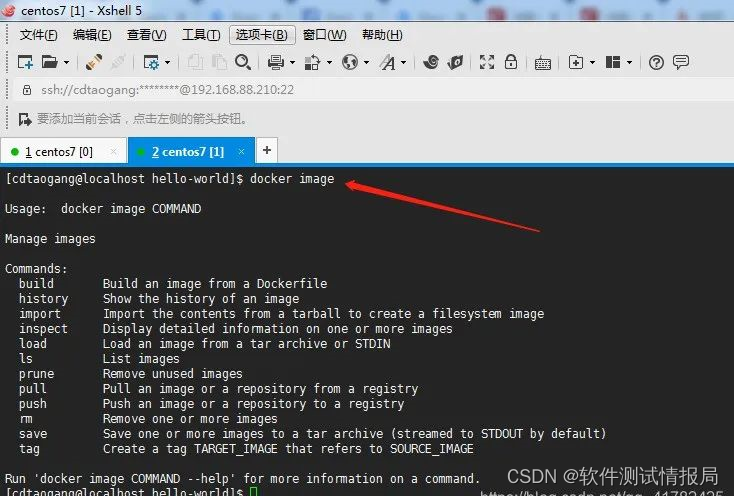Expand the globe encoding dropdown arrow
This screenshot has width=734, height=496.
pyautogui.click(x=366, y=62)
